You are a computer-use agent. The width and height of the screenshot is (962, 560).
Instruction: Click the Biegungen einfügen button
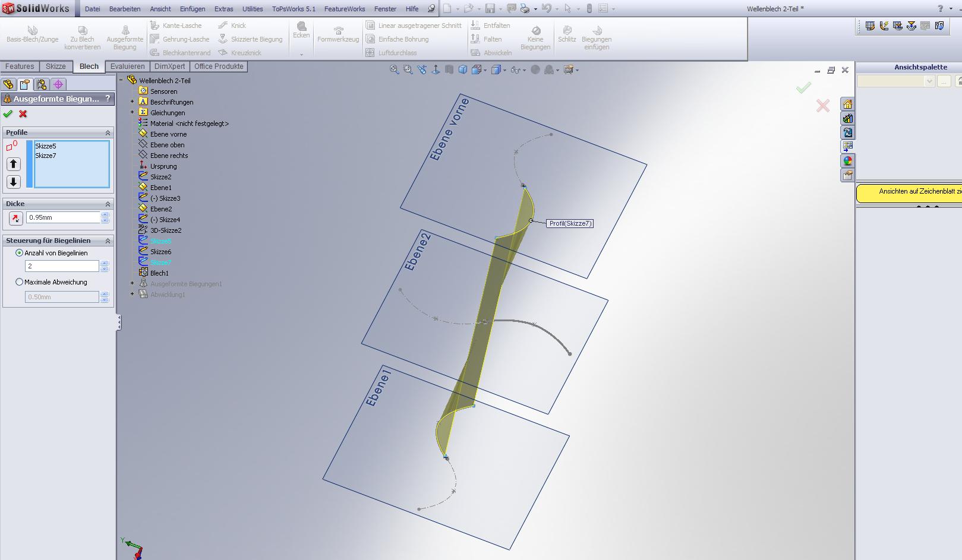[597, 37]
